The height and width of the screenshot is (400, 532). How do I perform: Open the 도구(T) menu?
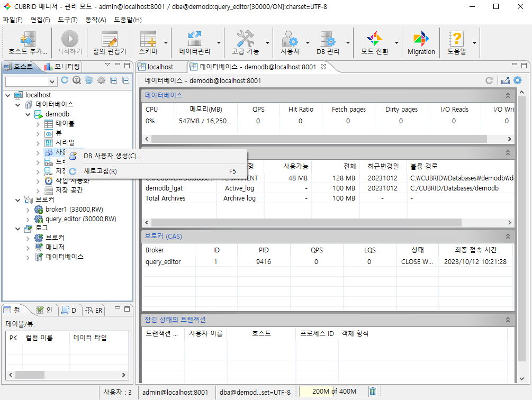tap(68, 20)
